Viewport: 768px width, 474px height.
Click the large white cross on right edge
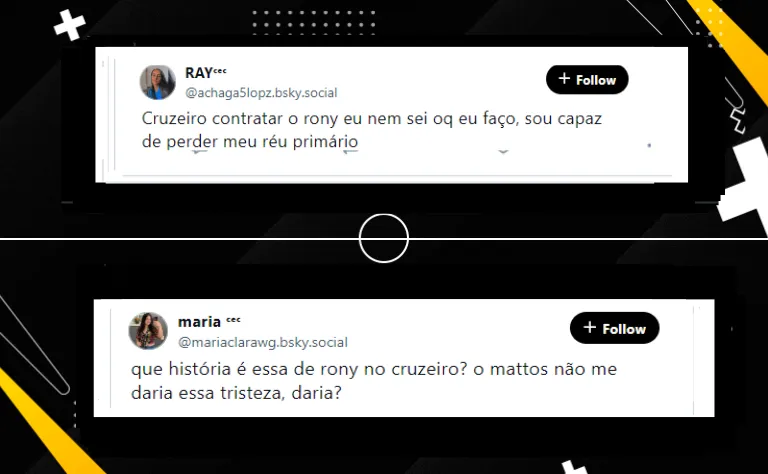pyautogui.click(x=745, y=181)
